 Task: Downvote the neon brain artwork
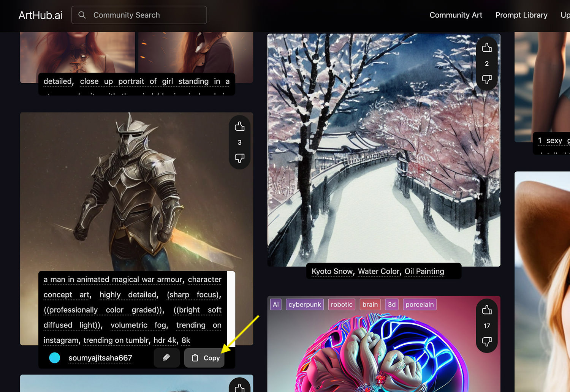point(487,341)
